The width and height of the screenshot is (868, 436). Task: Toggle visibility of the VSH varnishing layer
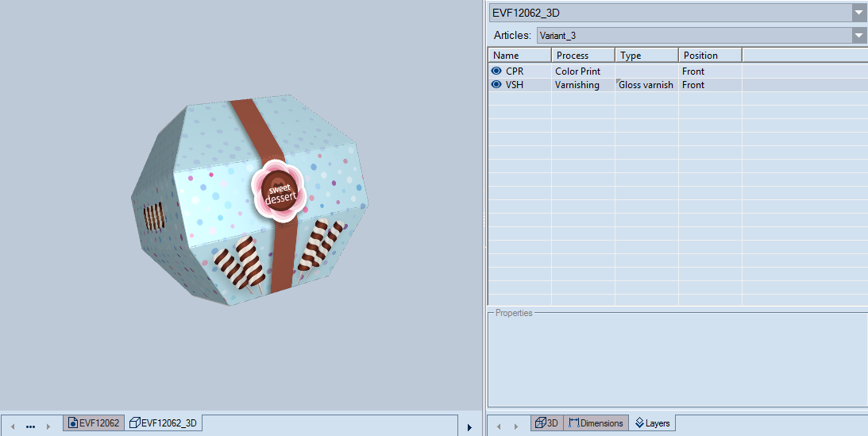tap(496, 85)
